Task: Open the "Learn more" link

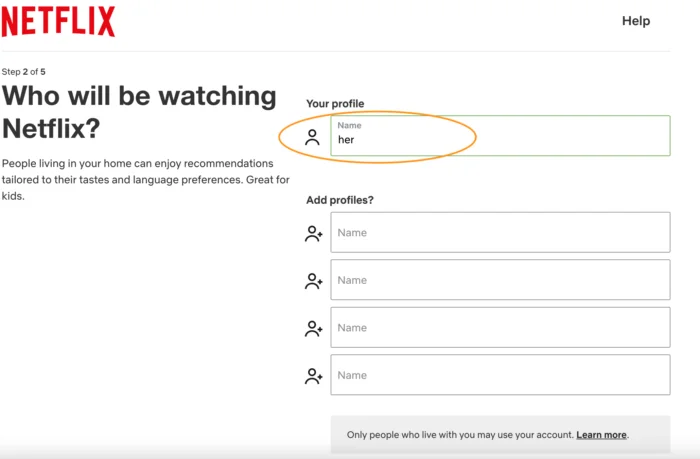Action: 601,435
